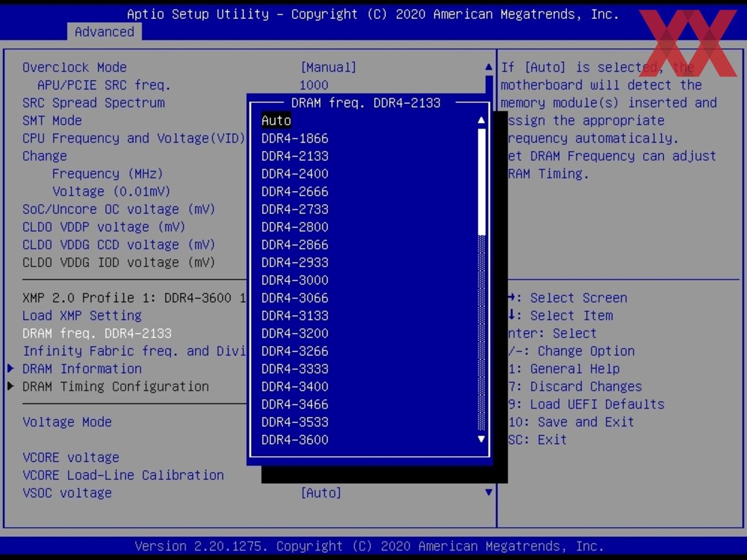Select DDR4-3600 memory speed
747x560 pixels.
(x=294, y=440)
